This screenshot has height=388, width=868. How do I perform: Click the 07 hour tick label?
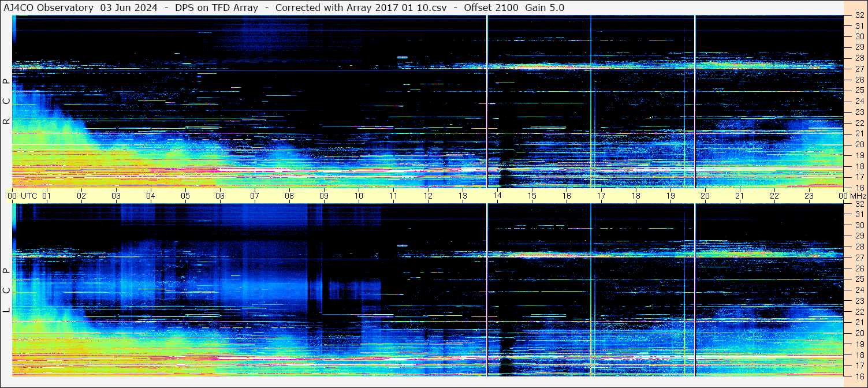coord(255,196)
